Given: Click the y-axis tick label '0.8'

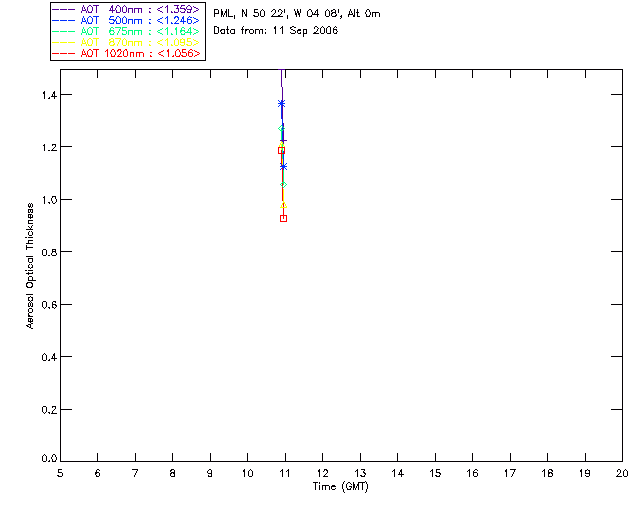Looking at the screenshot, I should point(49,253).
